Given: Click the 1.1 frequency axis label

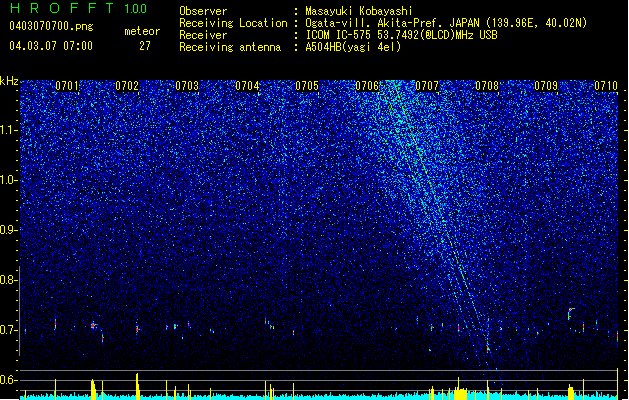Looking at the screenshot, I should coord(8,130).
